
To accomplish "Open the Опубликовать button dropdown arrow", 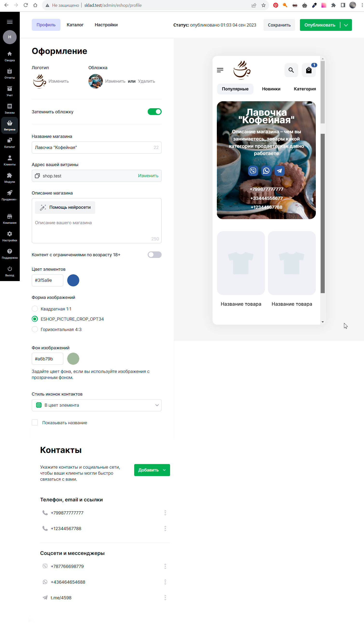I will tap(346, 25).
